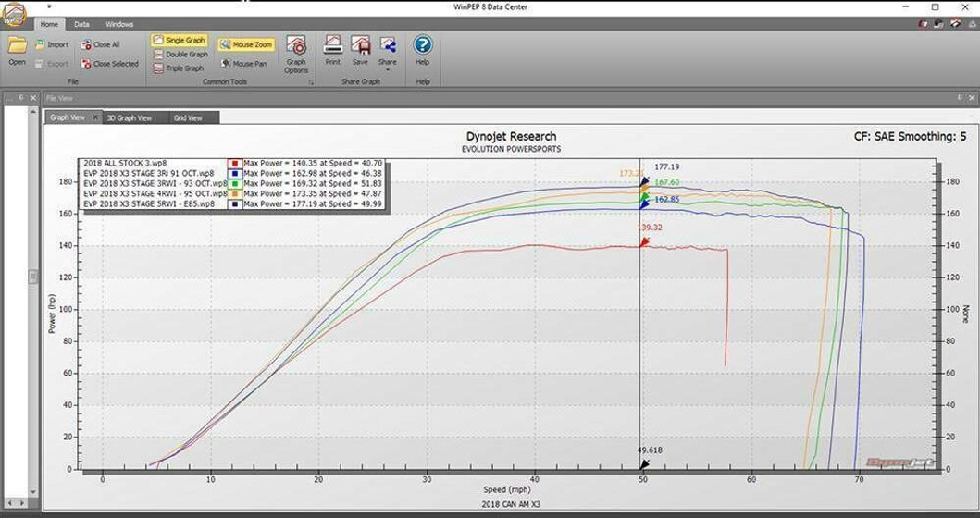980x518 pixels.
Task: Switch to Triple Graph layout
Action: [x=178, y=68]
